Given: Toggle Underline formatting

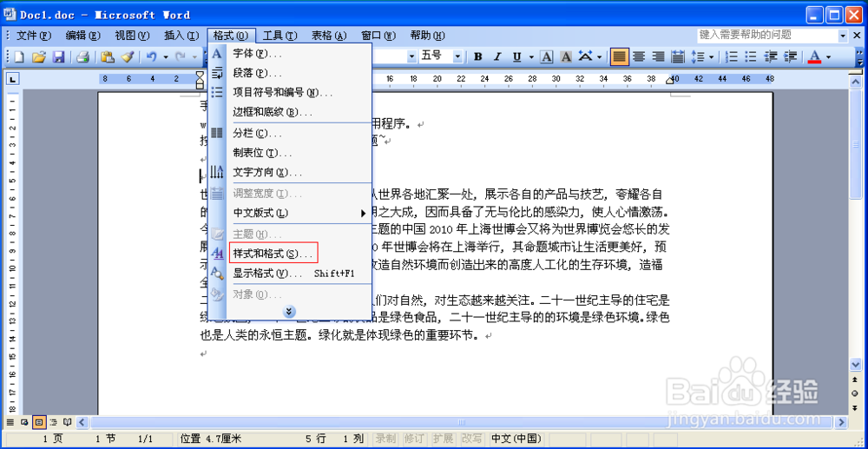Looking at the screenshot, I should coord(517,56).
